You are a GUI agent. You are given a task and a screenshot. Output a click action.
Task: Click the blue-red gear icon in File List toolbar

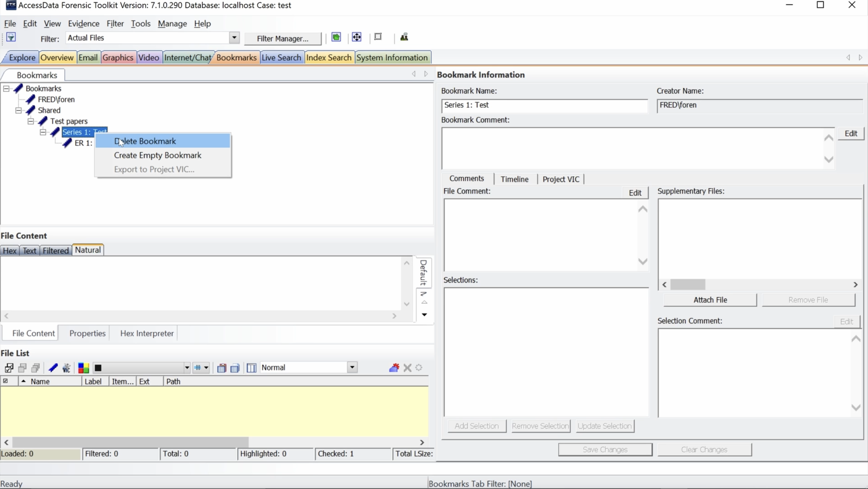394,368
